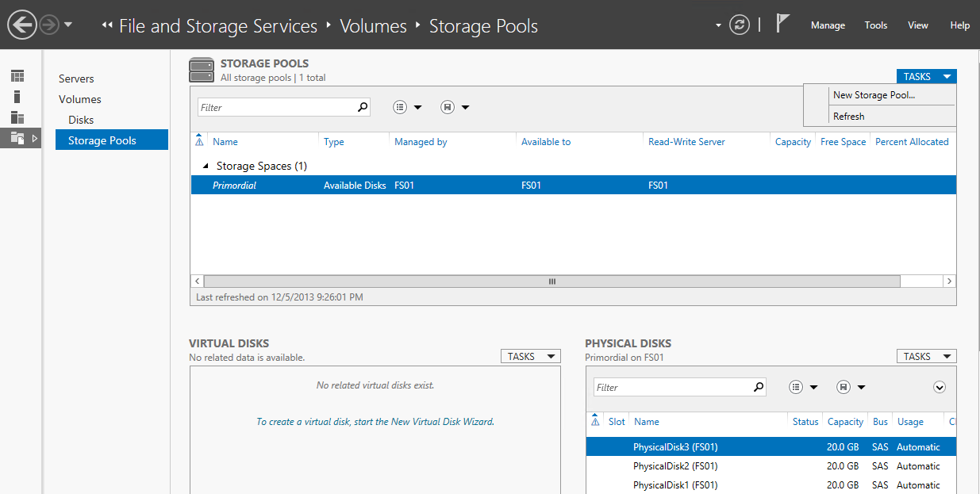980x494 pixels.
Task: Click search magnifier in Storage Pools filter
Action: [363, 107]
